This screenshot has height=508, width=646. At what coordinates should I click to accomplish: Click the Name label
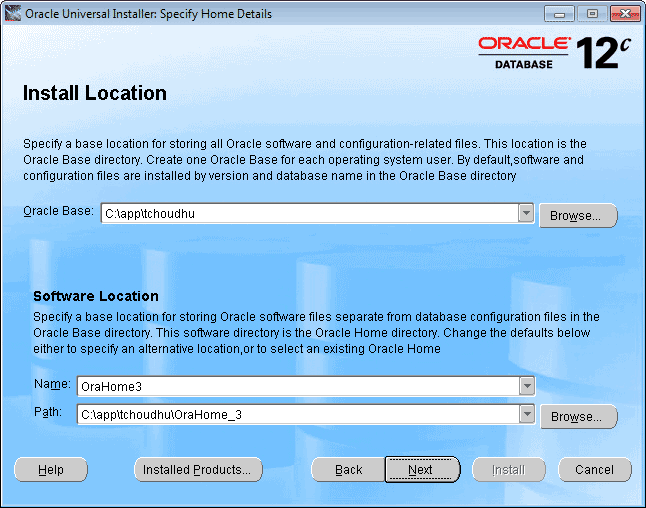tap(52, 384)
